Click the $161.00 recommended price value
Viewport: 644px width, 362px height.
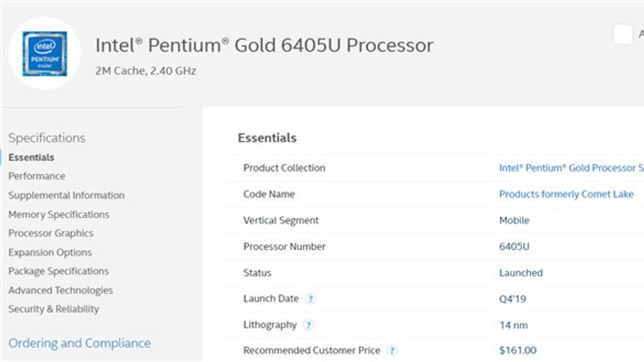click(x=518, y=350)
